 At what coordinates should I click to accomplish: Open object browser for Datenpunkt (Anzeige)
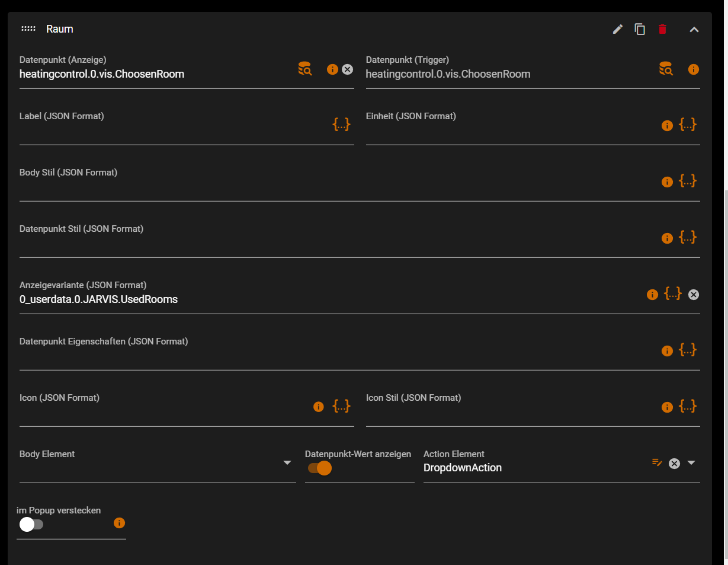(304, 69)
